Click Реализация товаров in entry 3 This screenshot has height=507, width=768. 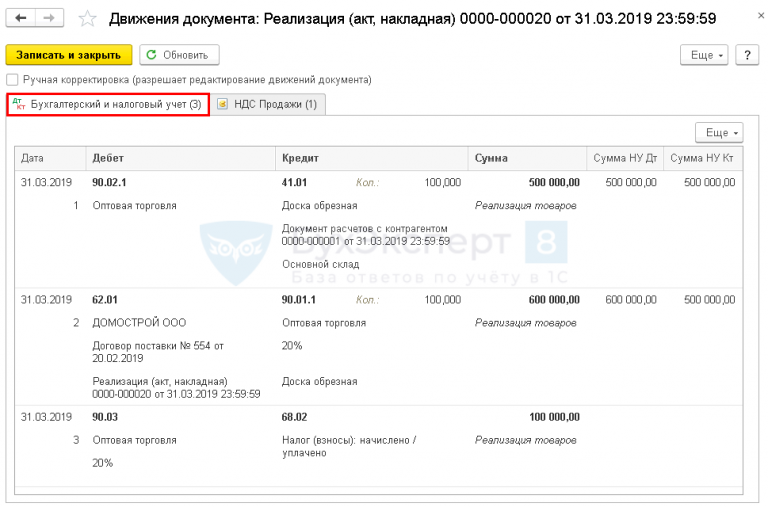click(x=526, y=440)
